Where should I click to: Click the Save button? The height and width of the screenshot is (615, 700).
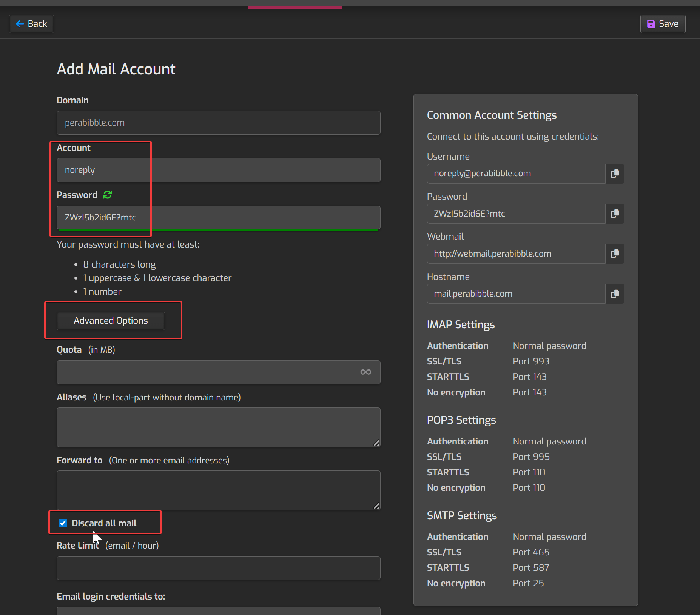coord(663,24)
